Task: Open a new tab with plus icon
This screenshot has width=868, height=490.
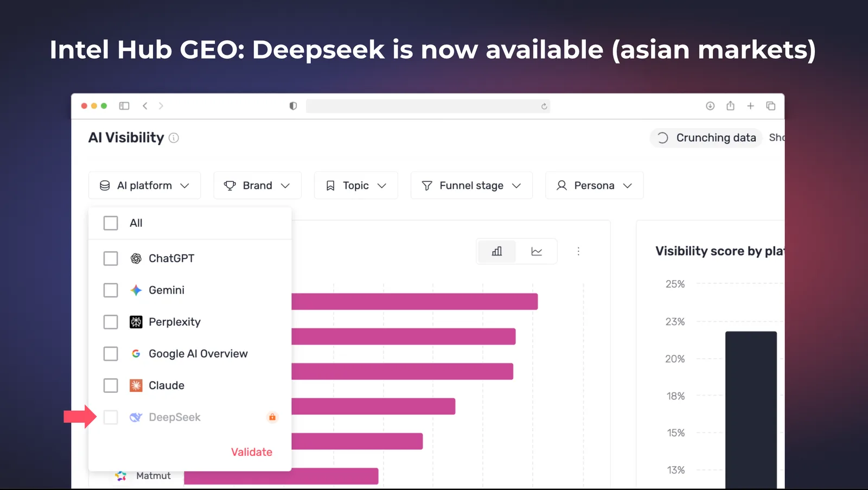Action: pyautogui.click(x=750, y=106)
